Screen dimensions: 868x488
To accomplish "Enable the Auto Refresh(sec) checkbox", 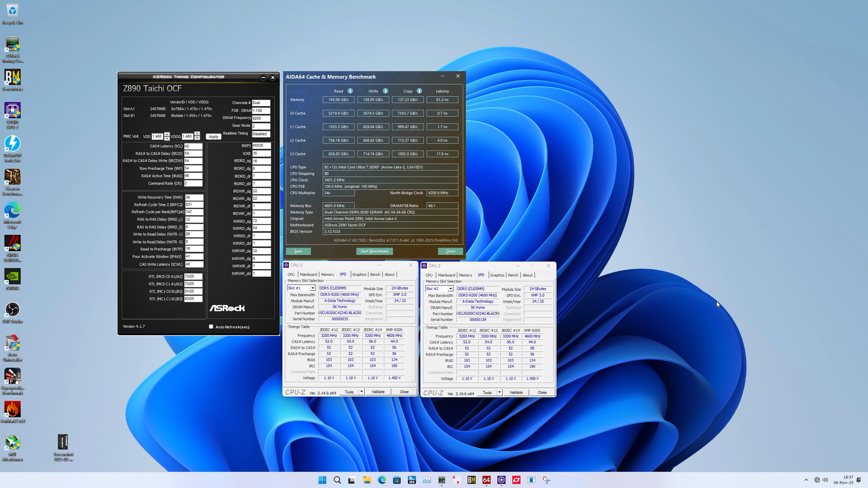I will (x=211, y=327).
